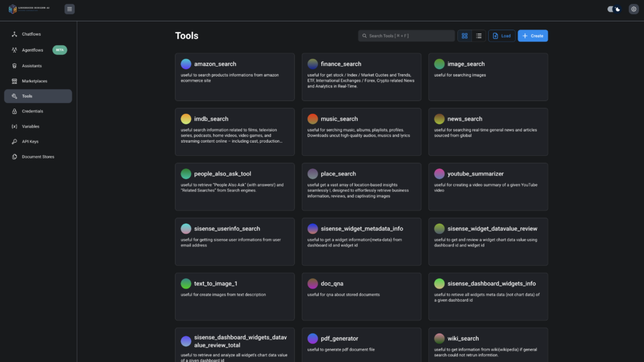Open Document Stores page

click(38, 156)
